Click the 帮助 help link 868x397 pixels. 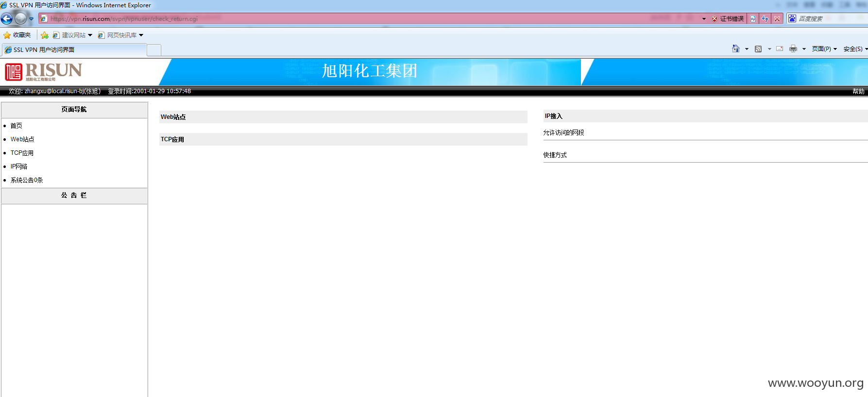click(x=858, y=91)
